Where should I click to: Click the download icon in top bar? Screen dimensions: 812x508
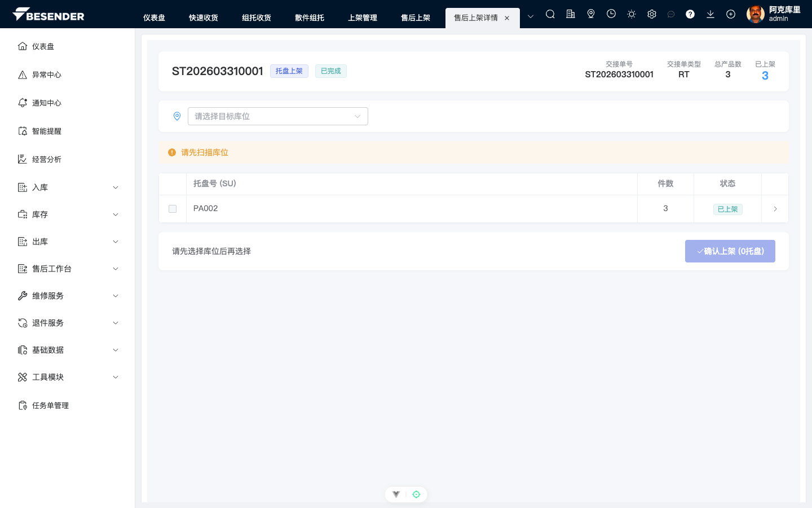(x=710, y=14)
